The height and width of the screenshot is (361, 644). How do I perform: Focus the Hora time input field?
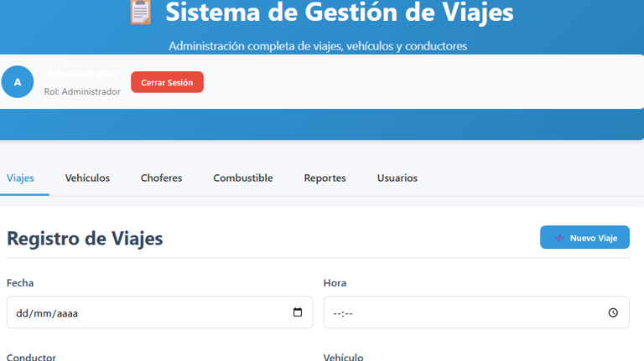pyautogui.click(x=476, y=312)
